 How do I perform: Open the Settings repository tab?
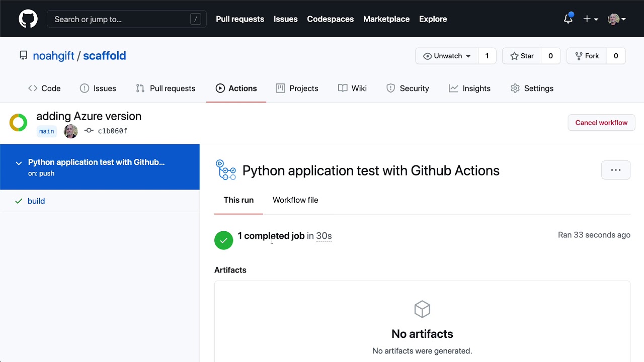(532, 88)
